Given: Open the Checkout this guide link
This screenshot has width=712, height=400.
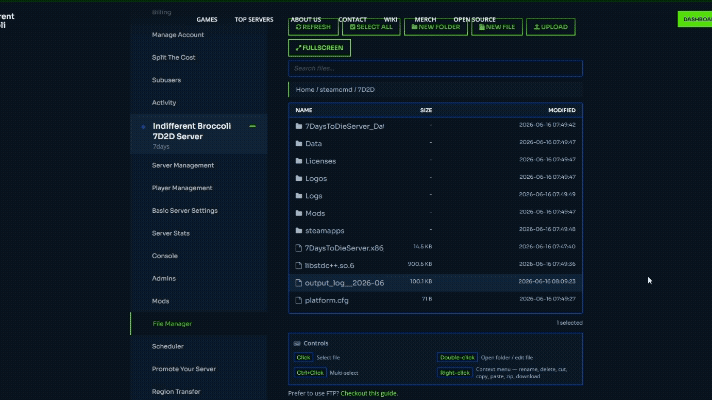Looking at the screenshot, I should click(x=369, y=394).
